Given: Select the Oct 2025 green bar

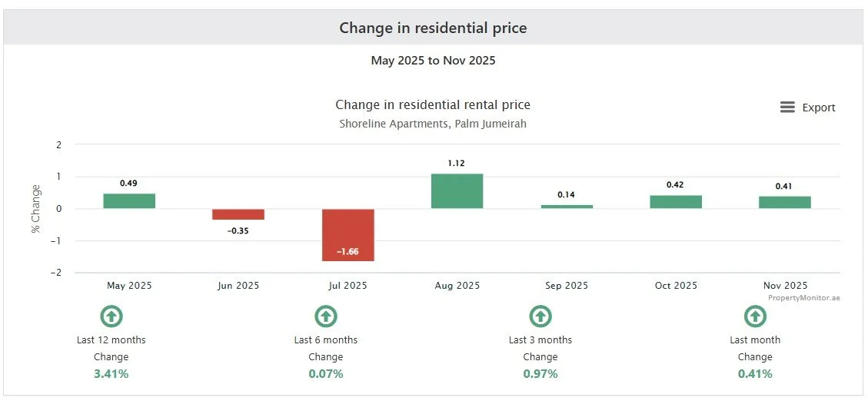Looking at the screenshot, I should coord(676,202).
